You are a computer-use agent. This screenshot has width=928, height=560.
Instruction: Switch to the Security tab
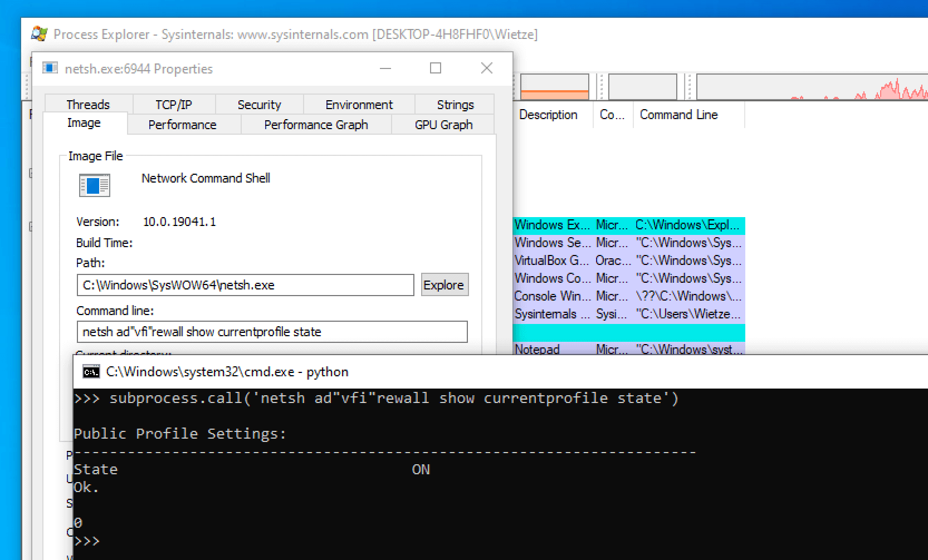click(259, 105)
